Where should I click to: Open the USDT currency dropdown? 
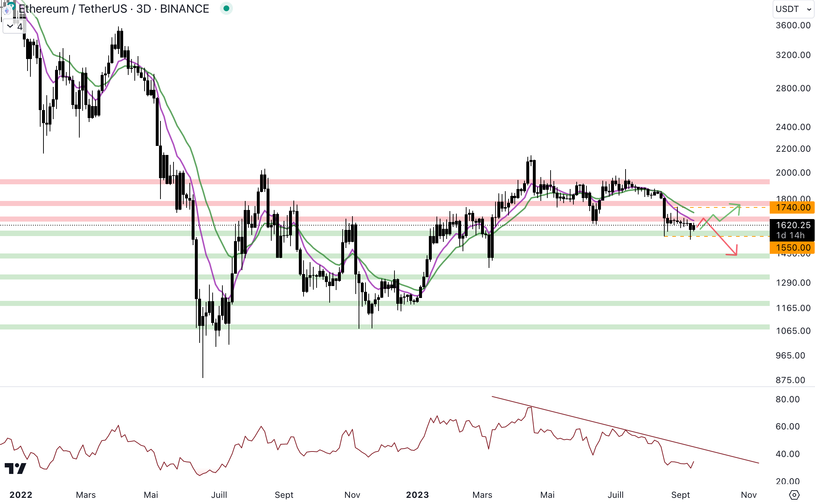(x=793, y=9)
